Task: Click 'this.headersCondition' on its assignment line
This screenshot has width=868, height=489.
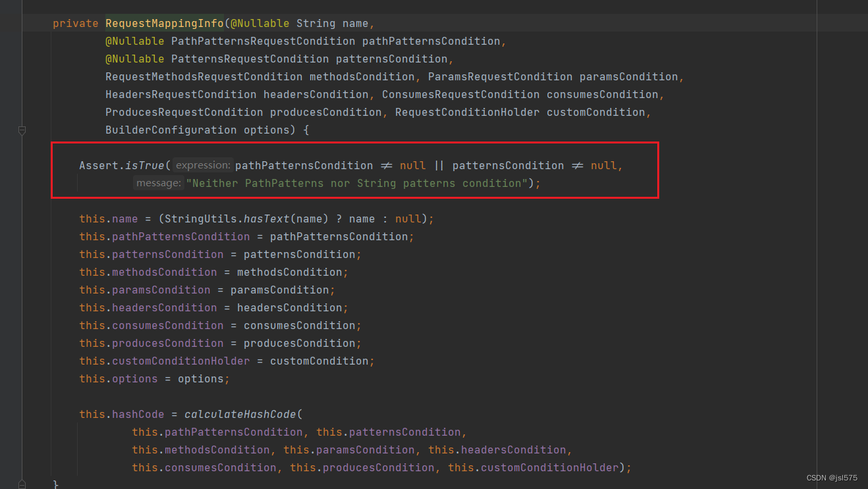Action: [x=148, y=308]
